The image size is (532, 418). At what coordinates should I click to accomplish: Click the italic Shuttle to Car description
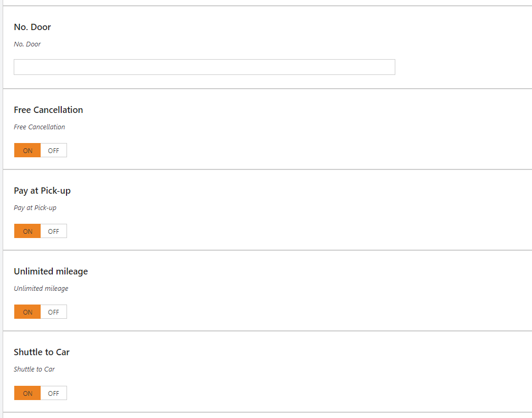click(34, 369)
